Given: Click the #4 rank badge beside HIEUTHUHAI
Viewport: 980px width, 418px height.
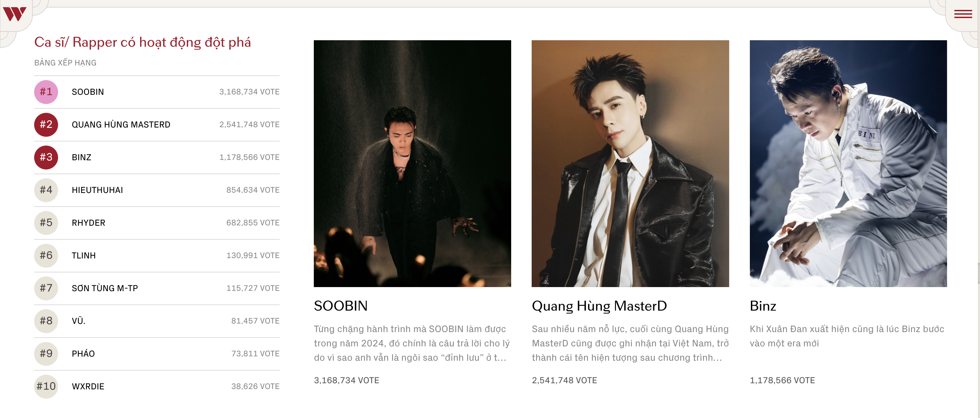Looking at the screenshot, I should (x=46, y=190).
